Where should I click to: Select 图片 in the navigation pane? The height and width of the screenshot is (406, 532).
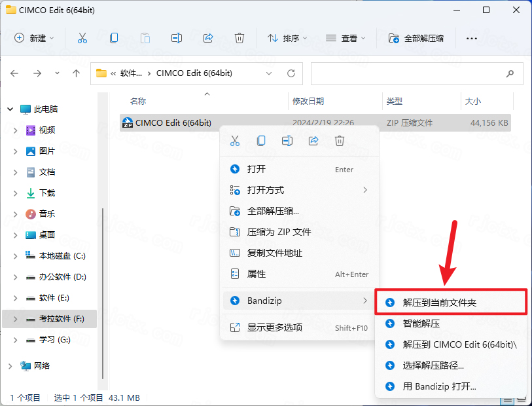point(47,151)
